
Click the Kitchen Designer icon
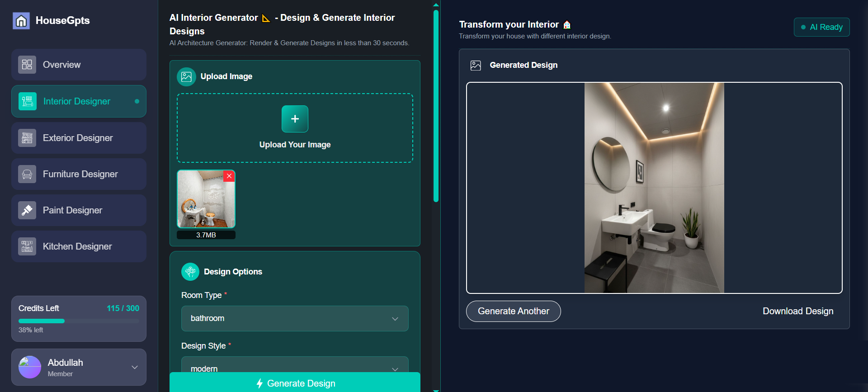[x=27, y=246]
